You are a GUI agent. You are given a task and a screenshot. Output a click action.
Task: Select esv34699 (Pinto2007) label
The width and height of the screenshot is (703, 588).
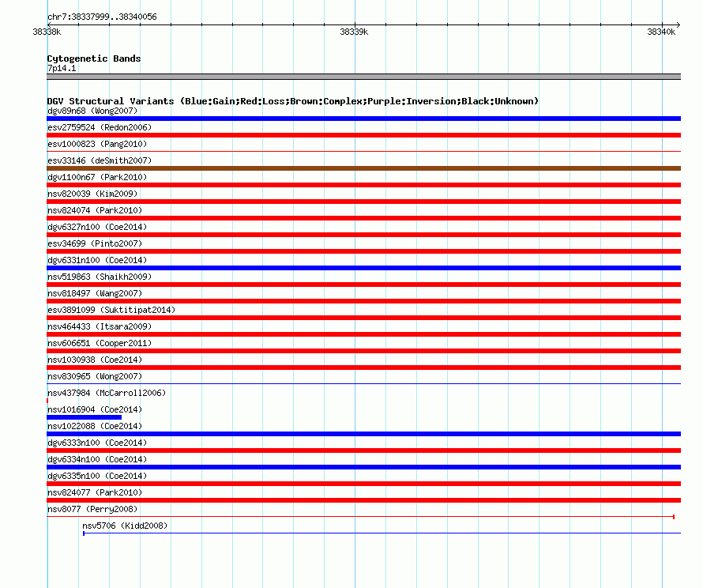click(x=95, y=243)
